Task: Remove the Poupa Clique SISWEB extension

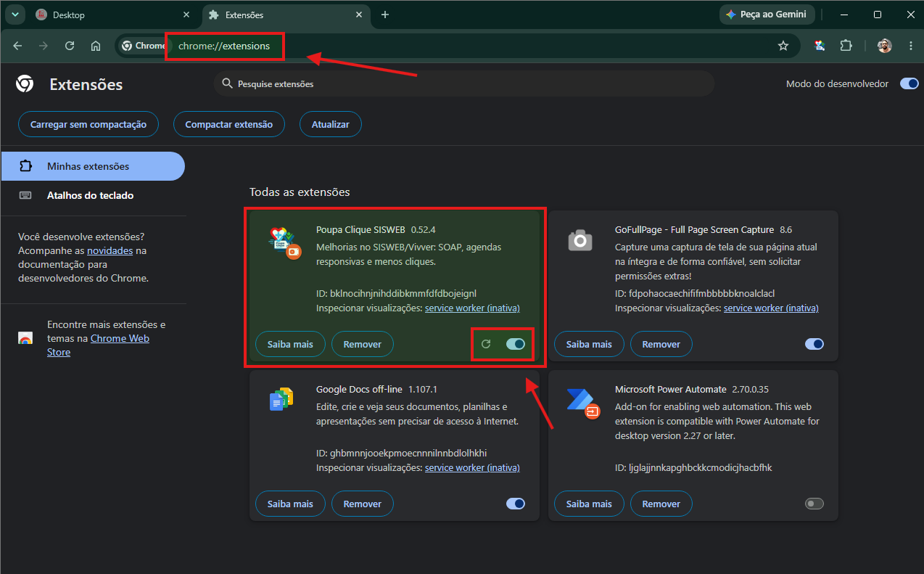Action: coord(363,344)
